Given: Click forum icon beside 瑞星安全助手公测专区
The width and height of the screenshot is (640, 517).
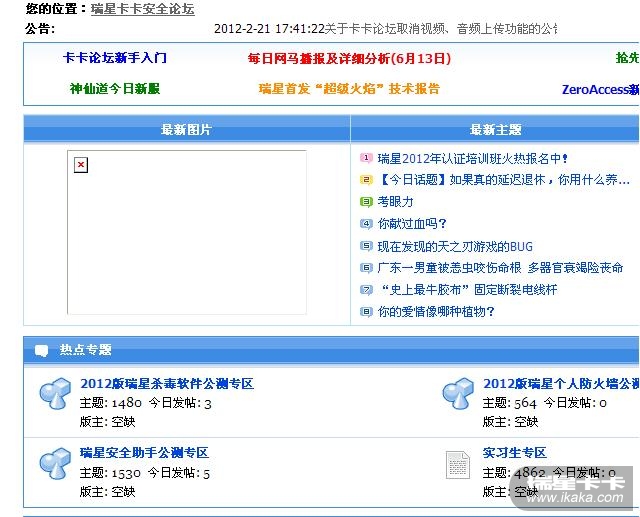Looking at the screenshot, I should [x=55, y=463].
